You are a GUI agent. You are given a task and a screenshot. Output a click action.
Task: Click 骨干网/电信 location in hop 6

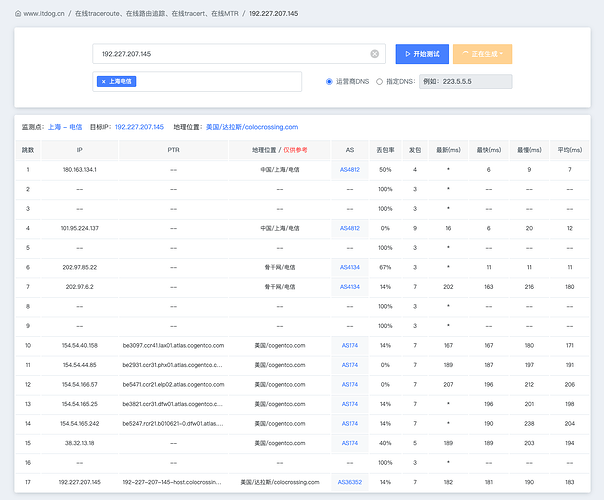pyautogui.click(x=280, y=267)
